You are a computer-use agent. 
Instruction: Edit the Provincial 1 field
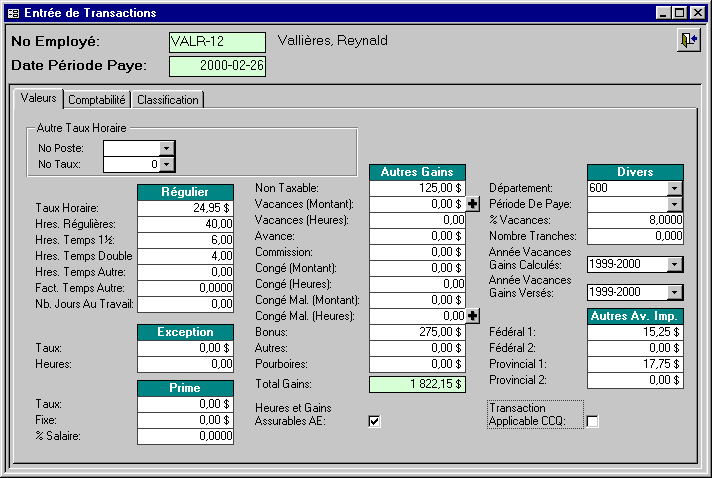coord(635,364)
